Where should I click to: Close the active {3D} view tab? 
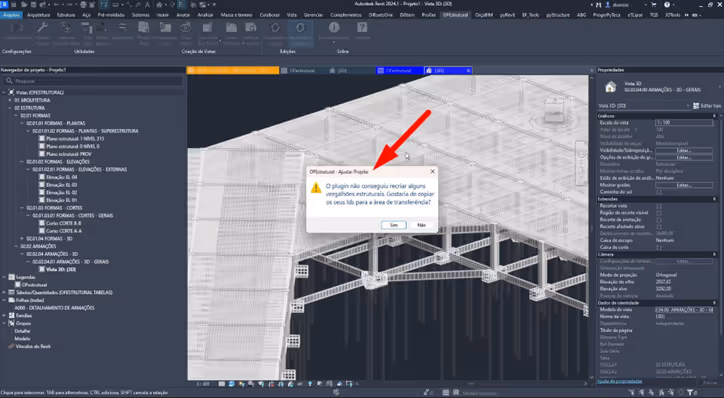468,71
